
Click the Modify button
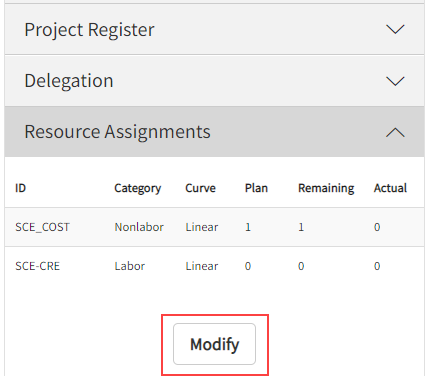pyautogui.click(x=214, y=344)
